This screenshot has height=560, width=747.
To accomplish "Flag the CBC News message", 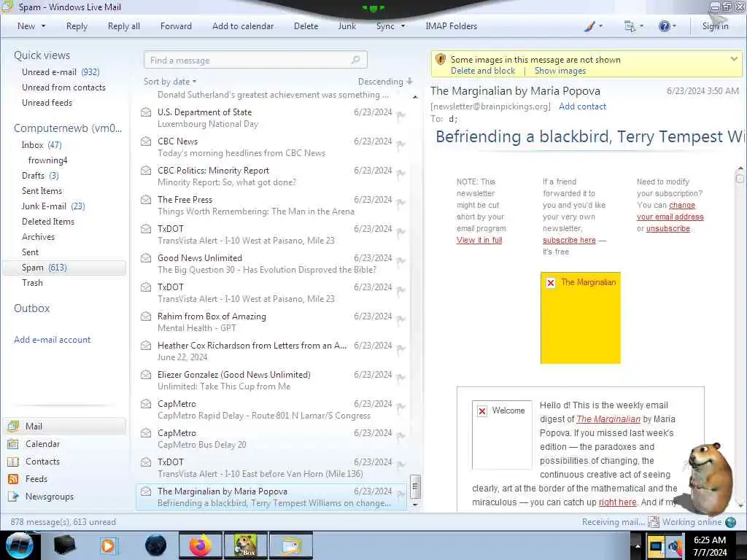I will pyautogui.click(x=401, y=144).
